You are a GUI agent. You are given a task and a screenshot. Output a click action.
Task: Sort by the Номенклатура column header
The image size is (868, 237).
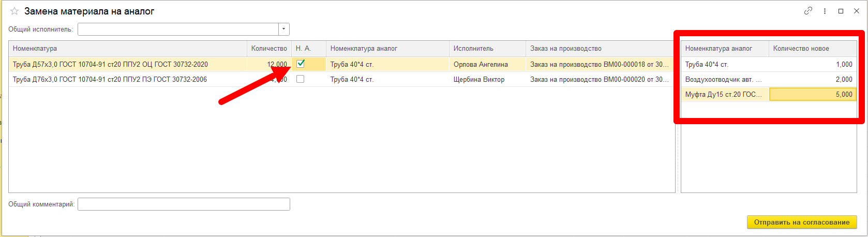tap(128, 48)
